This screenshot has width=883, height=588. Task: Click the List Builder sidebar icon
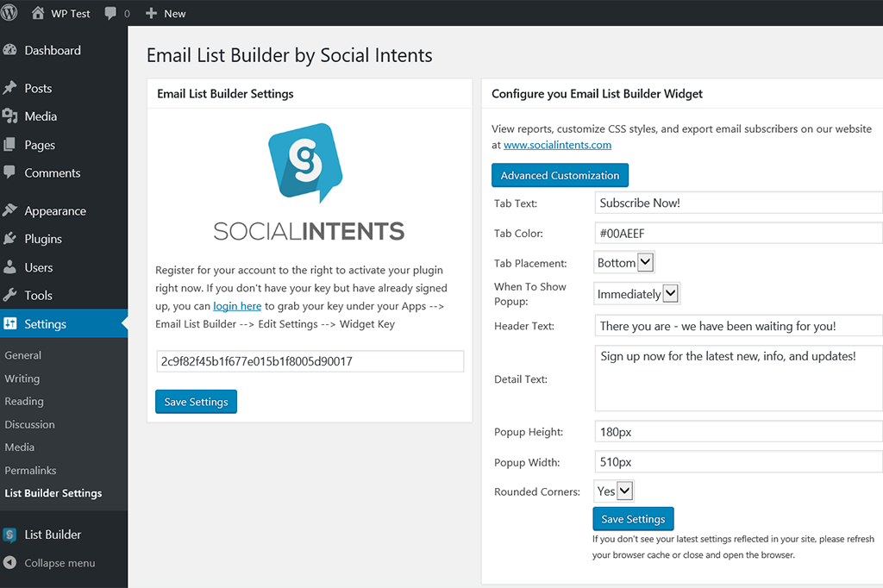10,535
